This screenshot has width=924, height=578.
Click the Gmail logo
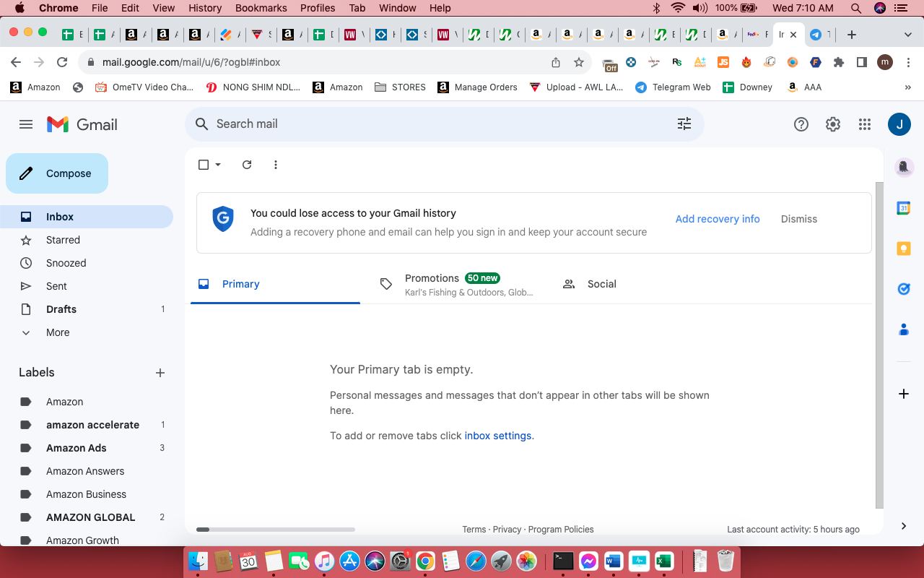click(82, 124)
